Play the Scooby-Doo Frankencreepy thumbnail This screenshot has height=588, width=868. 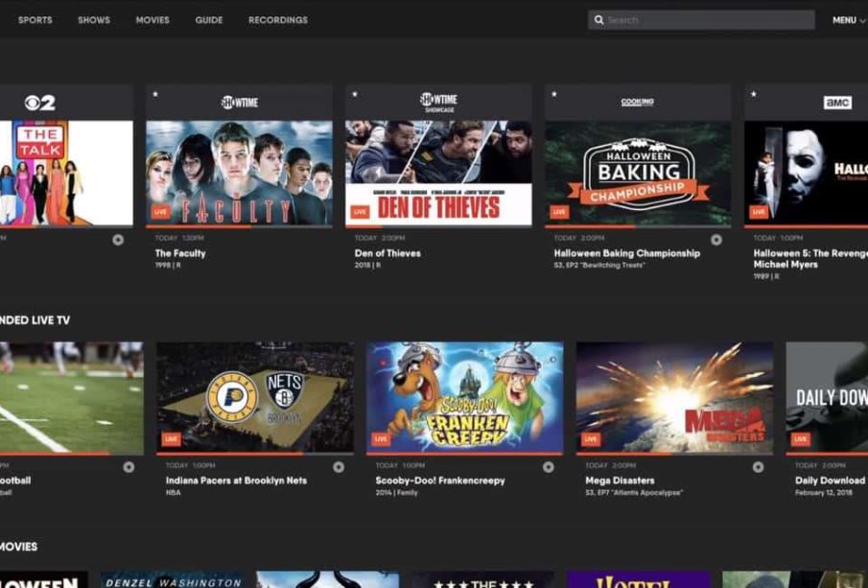tap(465, 397)
